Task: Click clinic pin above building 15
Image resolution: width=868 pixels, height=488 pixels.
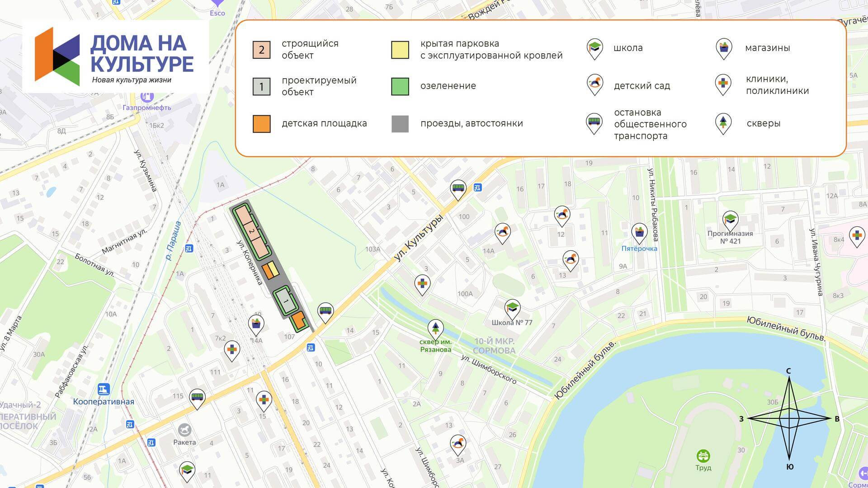Action: pos(264,402)
